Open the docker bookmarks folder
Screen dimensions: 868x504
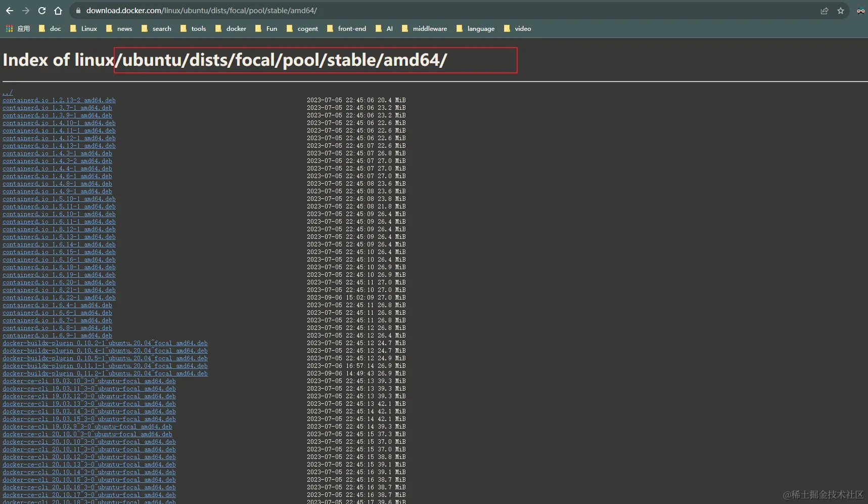point(231,29)
